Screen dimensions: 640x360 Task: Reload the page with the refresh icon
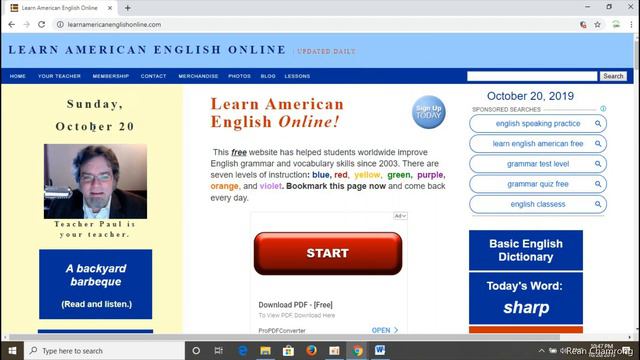coord(42,24)
